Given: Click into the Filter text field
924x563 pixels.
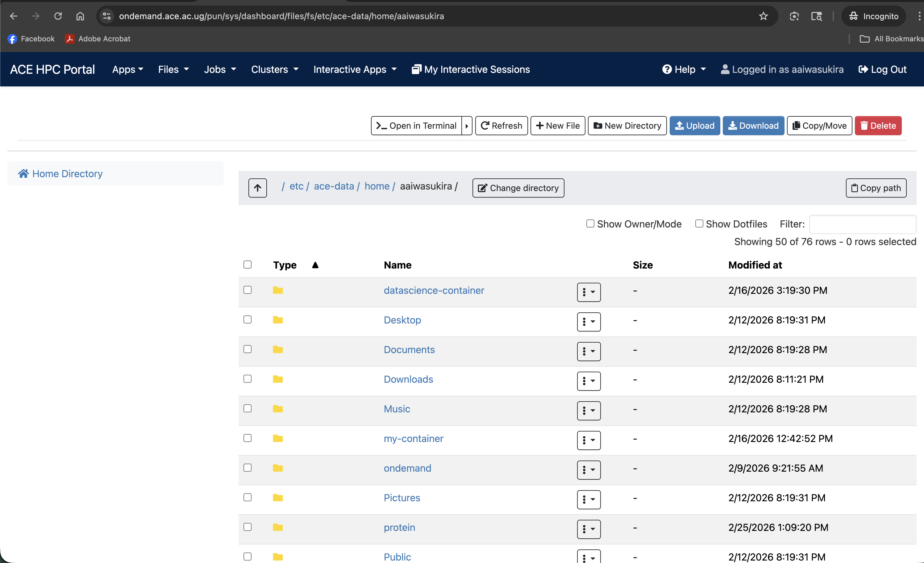Looking at the screenshot, I should point(862,224).
